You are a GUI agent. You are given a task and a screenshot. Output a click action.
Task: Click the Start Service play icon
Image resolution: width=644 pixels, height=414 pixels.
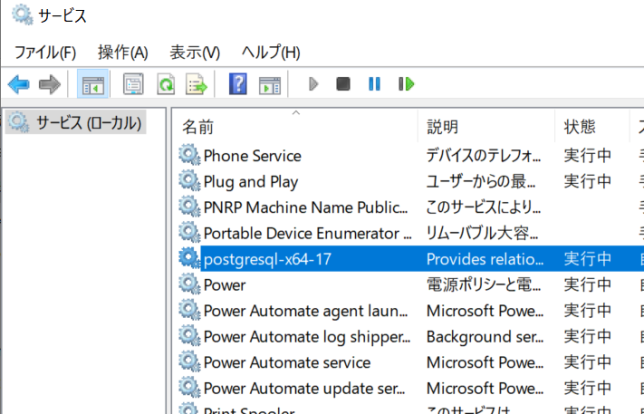point(313,84)
